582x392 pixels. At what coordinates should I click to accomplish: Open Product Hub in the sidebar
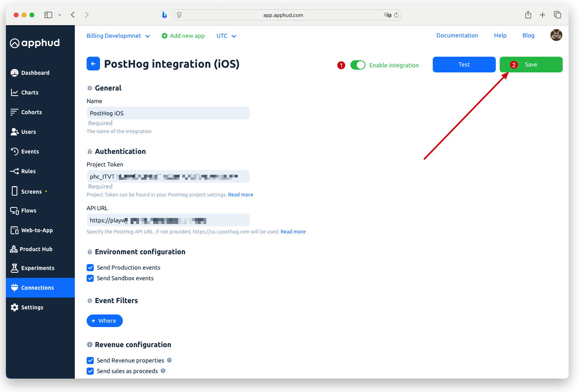click(x=40, y=249)
